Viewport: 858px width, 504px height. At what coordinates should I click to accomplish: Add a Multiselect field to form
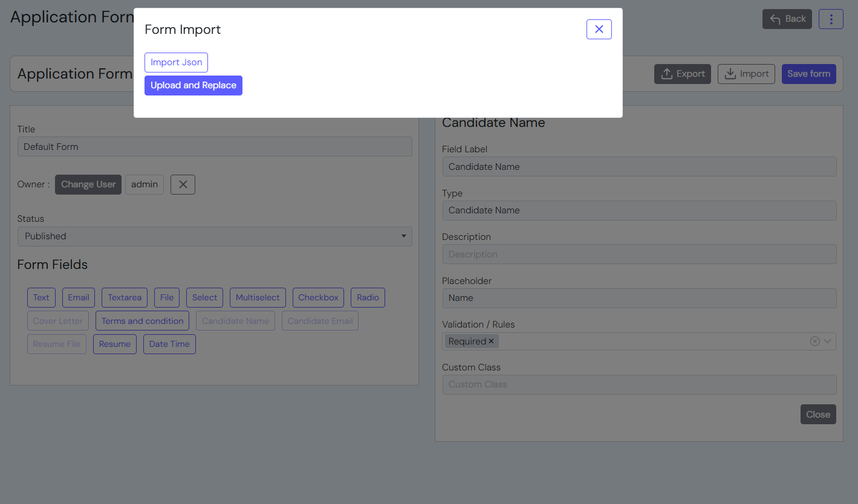258,297
